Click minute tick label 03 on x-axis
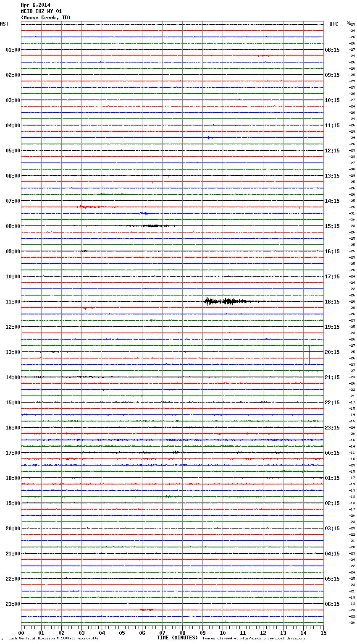 coord(81,633)
